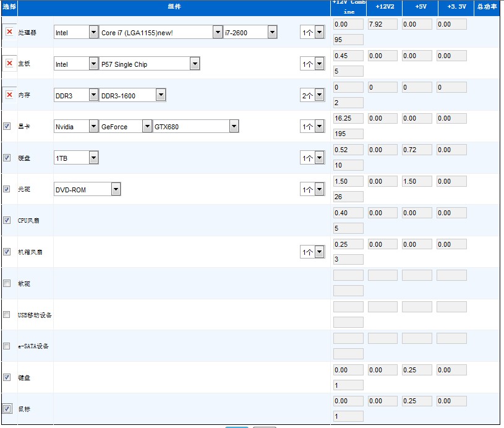This screenshot has height=428, width=504.
Task: Open the i7-2600 model dropdown
Action: (250, 32)
